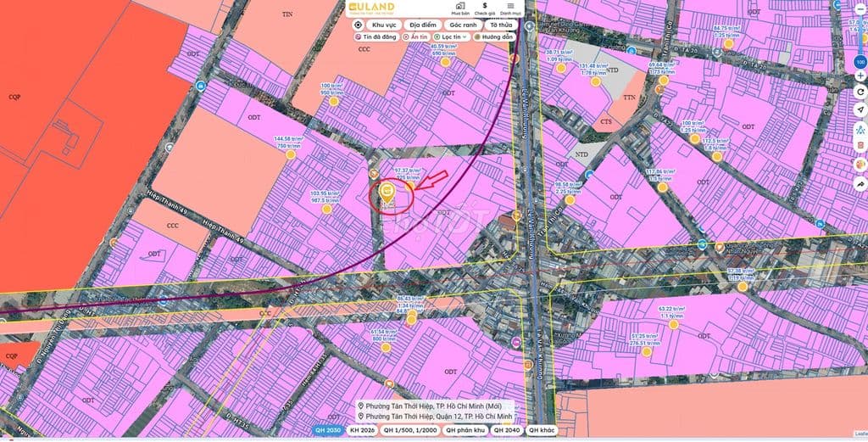
Task: Click the zoom in plus button
Action: click(860, 76)
